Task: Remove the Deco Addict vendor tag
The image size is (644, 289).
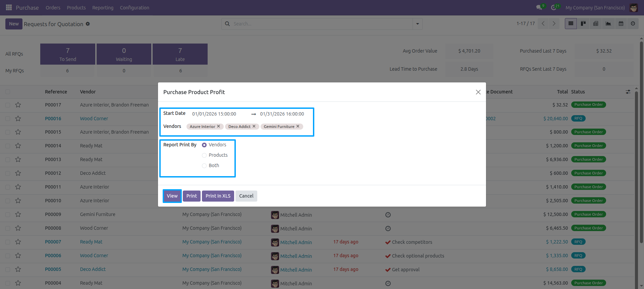Action: coord(254,126)
